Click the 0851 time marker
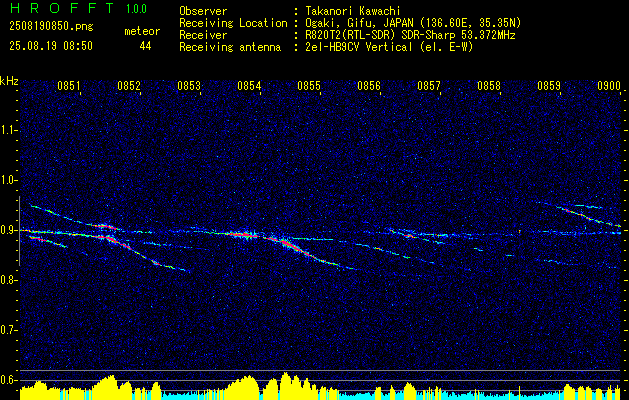Image resolution: width=629 pixels, height=400 pixels. pos(69,86)
